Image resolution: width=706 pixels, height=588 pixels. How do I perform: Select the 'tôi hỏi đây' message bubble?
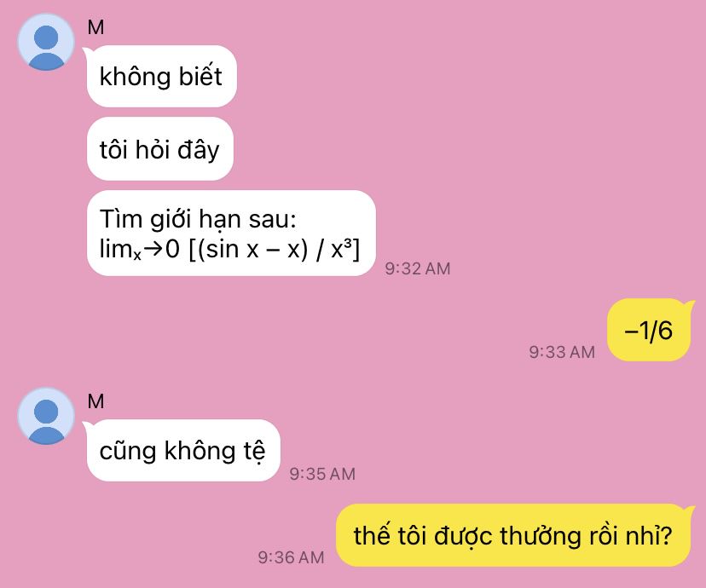pos(159,149)
